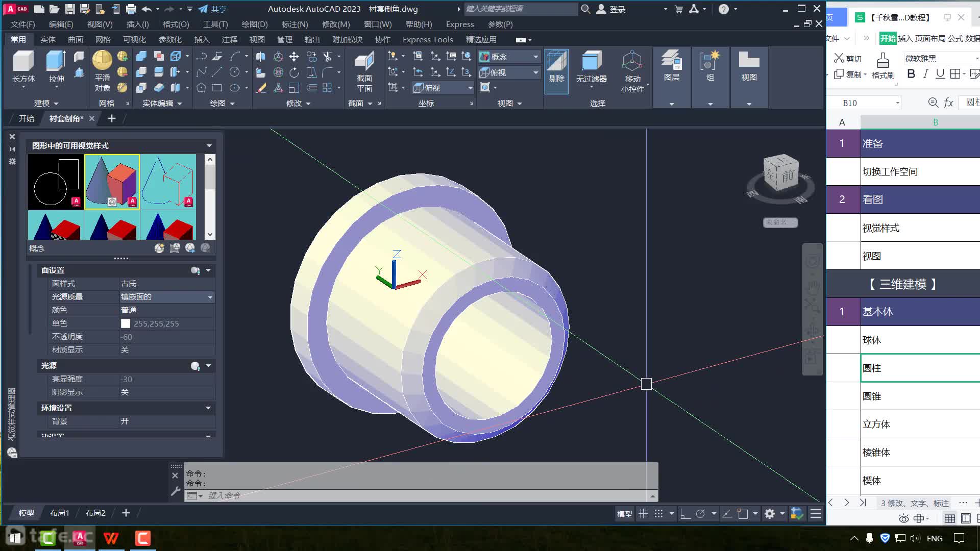
Task: Click the 模型 button in status bar
Action: coord(624,514)
